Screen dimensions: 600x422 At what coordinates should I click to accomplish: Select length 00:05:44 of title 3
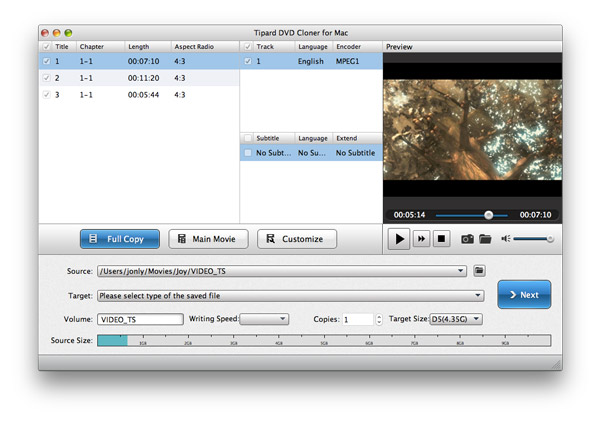pos(143,95)
